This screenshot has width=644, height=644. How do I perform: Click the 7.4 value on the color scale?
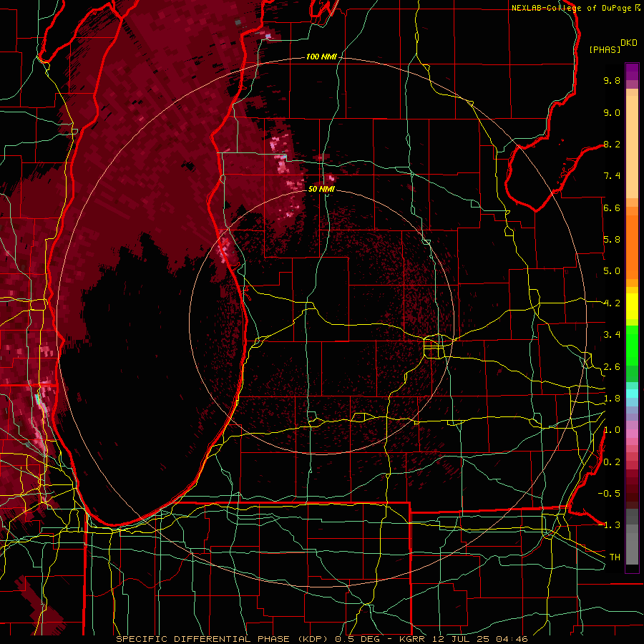point(612,176)
